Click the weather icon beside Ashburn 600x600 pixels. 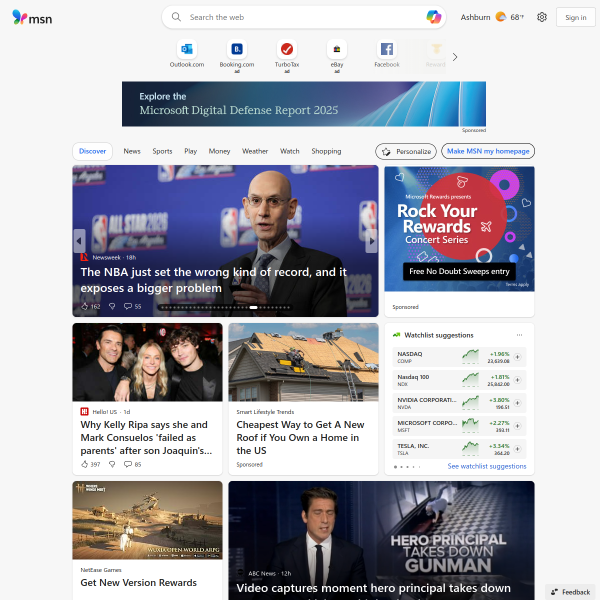pos(501,17)
